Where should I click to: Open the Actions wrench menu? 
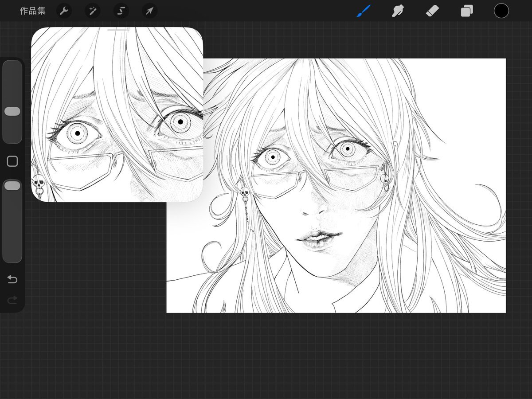(x=64, y=11)
